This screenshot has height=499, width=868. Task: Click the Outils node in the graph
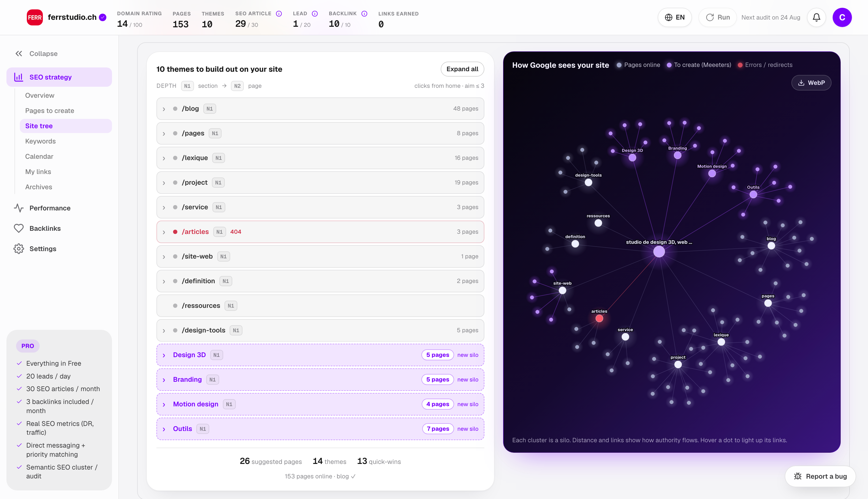pyautogui.click(x=753, y=195)
